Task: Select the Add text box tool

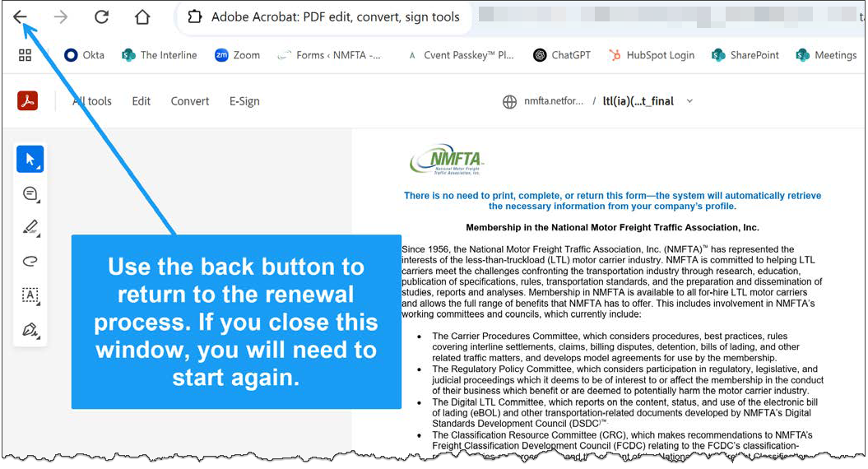Action: coord(30,295)
